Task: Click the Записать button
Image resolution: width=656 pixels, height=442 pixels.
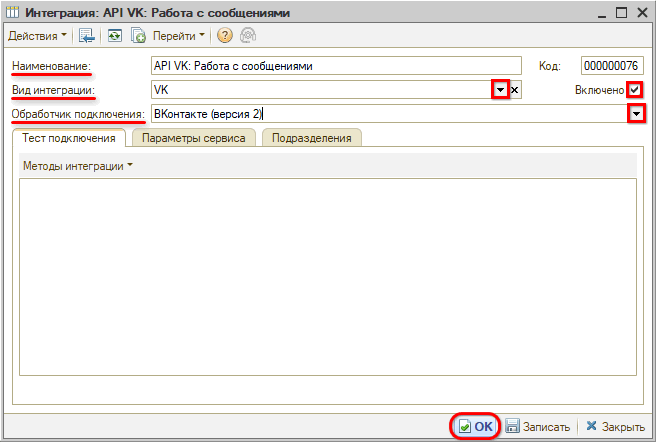Action: point(538,426)
